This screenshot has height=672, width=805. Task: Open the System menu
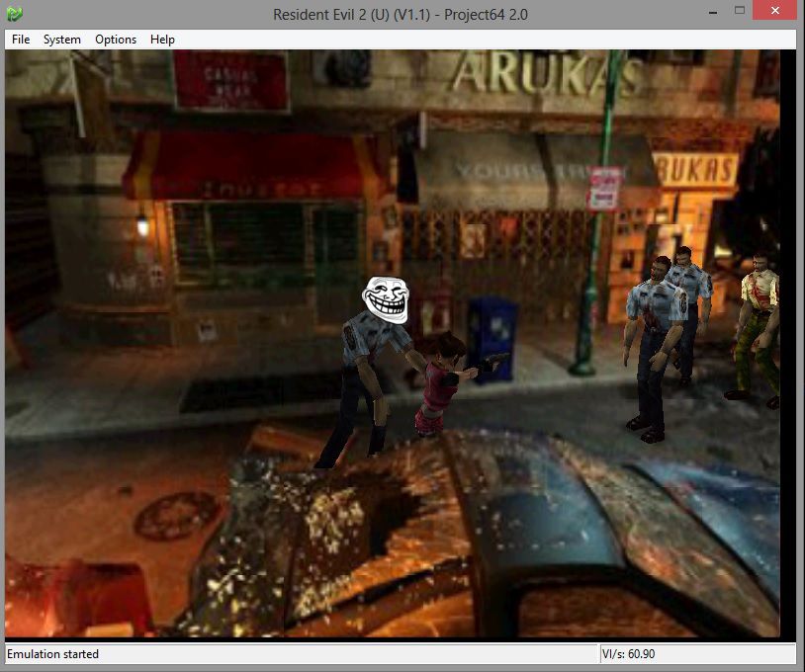[x=61, y=40]
